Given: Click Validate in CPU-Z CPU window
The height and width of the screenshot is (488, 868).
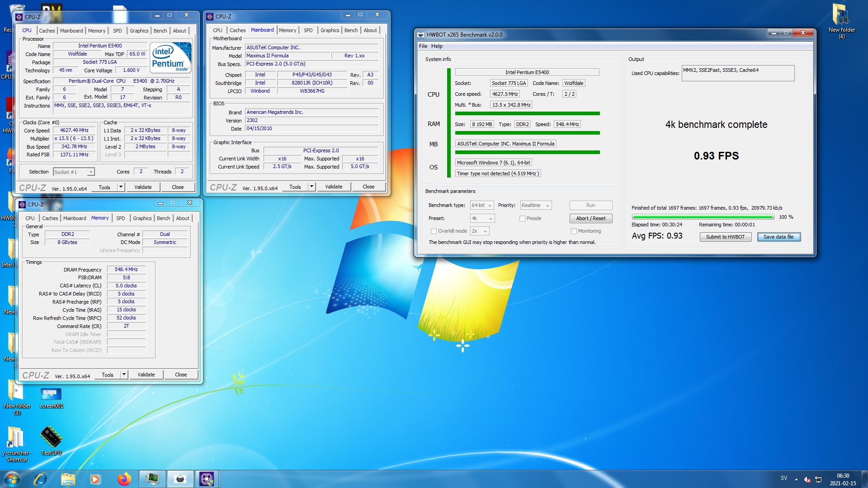Looking at the screenshot, I should [x=143, y=187].
